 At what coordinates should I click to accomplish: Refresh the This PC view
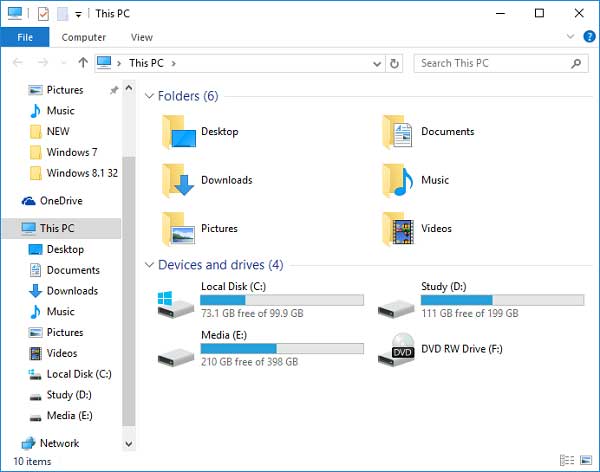(394, 64)
